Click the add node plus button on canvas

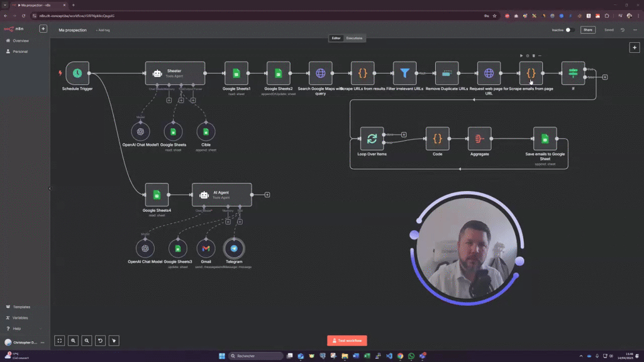click(635, 48)
